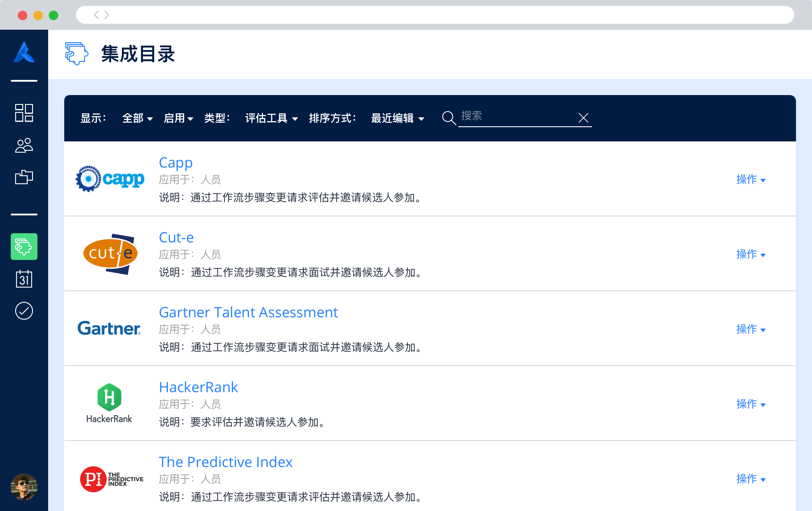Image resolution: width=812 pixels, height=511 pixels.
Task: Click the 搜索 input field
Action: tap(525, 117)
